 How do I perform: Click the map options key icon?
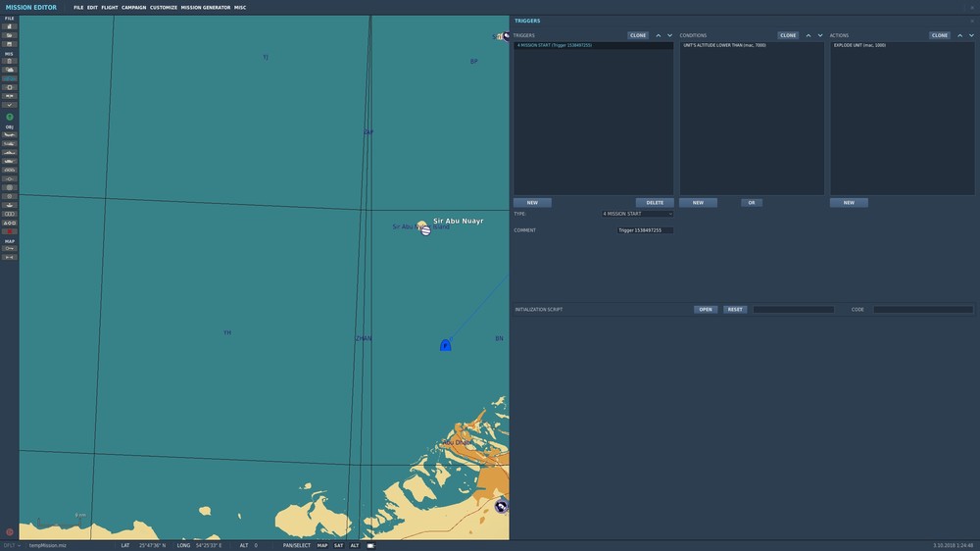click(10, 249)
